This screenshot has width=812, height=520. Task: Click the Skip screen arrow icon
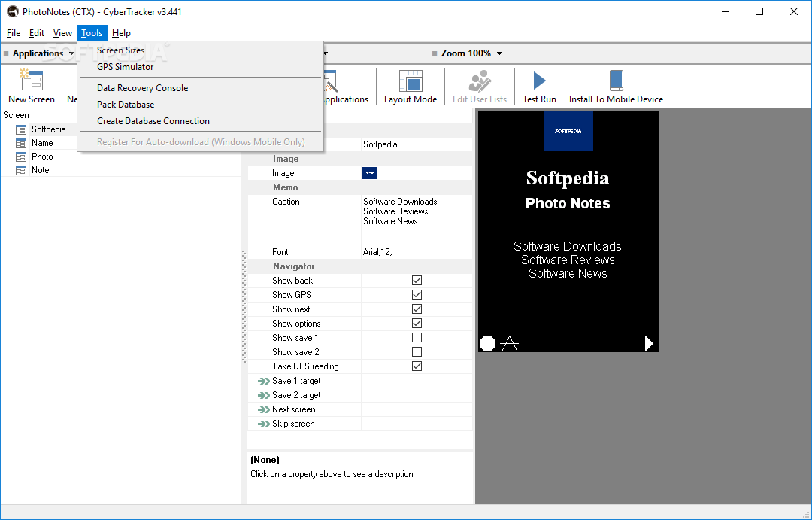264,424
